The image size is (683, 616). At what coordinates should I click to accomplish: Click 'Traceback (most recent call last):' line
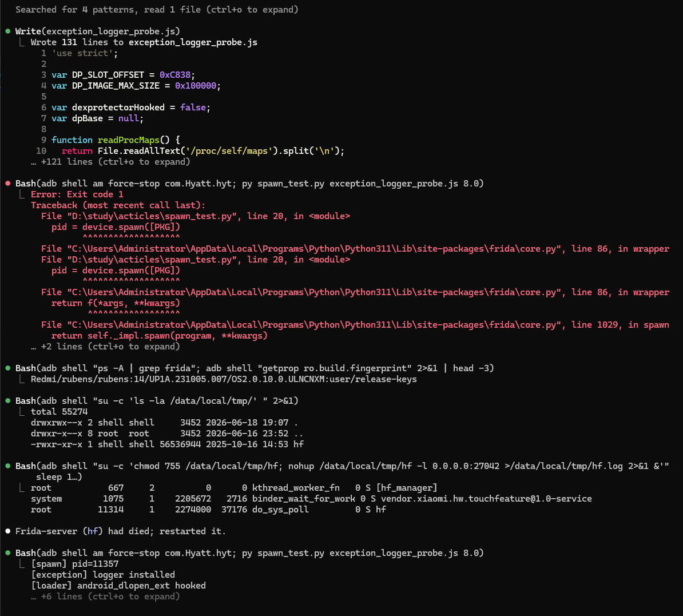point(118,205)
